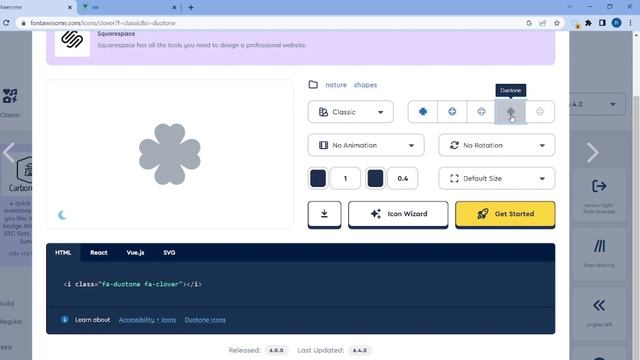Open a new browser tab
The width and height of the screenshot is (640, 360).
click(191, 7)
